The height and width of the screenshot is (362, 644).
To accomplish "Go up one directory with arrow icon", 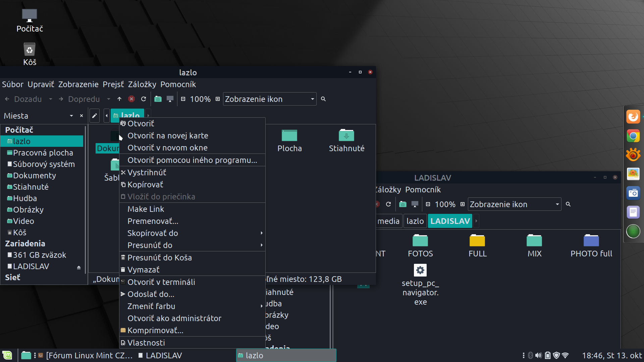I will tap(119, 99).
